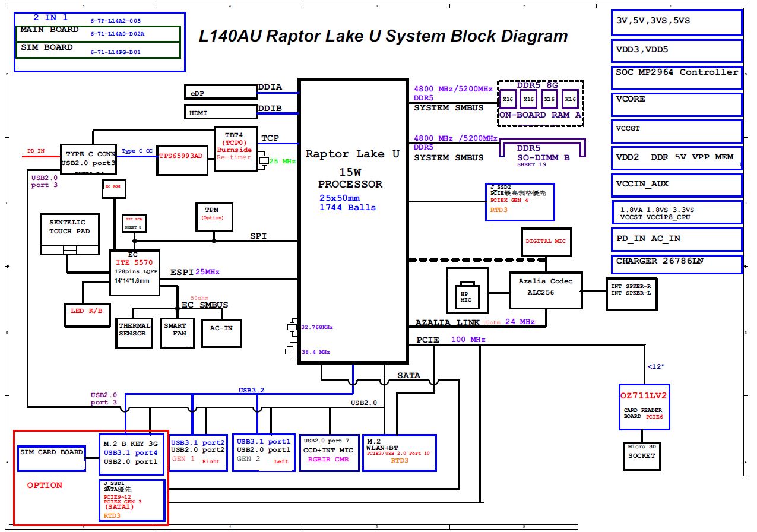Click the SENTELIC TOUCH PAD block
The width and height of the screenshot is (757, 532).
point(70,234)
